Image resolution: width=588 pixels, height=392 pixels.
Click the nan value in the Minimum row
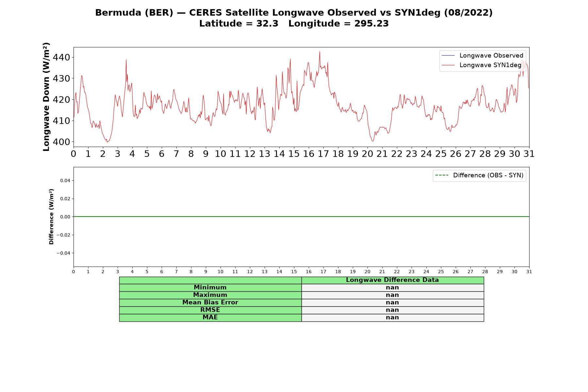tap(392, 287)
